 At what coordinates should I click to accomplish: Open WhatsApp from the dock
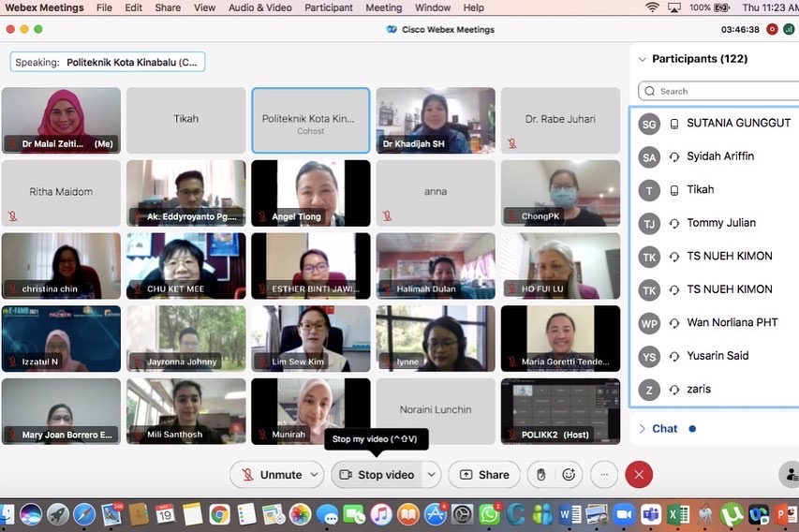(x=489, y=514)
